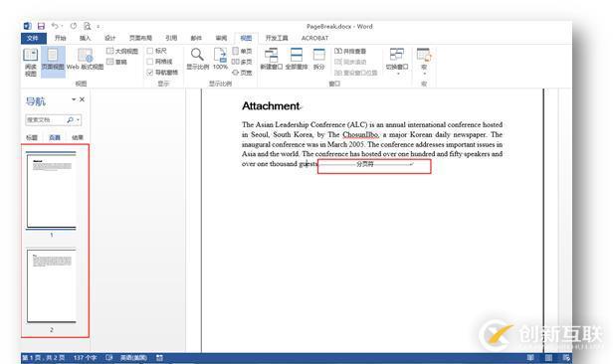Click the 搜索文档 search input field
Image resolution: width=613 pixels, height=364 pixels.
click(46, 120)
